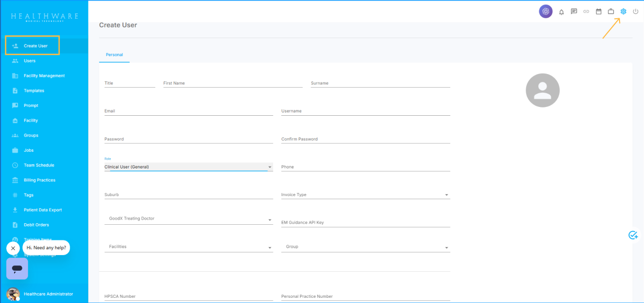Open the Invoice Type dropdown
644x303 pixels.
pos(365,195)
